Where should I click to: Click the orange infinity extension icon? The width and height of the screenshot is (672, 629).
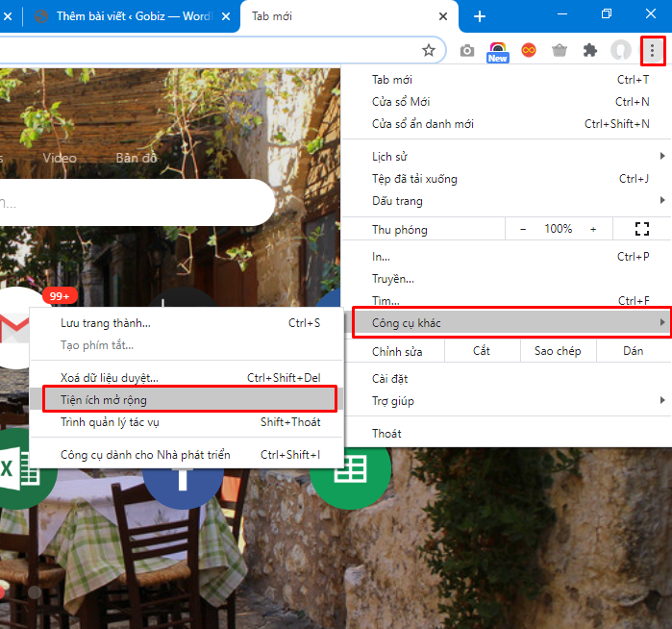[x=529, y=50]
